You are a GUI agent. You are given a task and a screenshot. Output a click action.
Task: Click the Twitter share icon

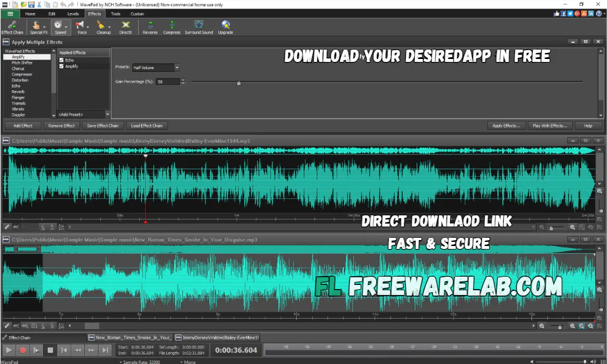(570, 14)
